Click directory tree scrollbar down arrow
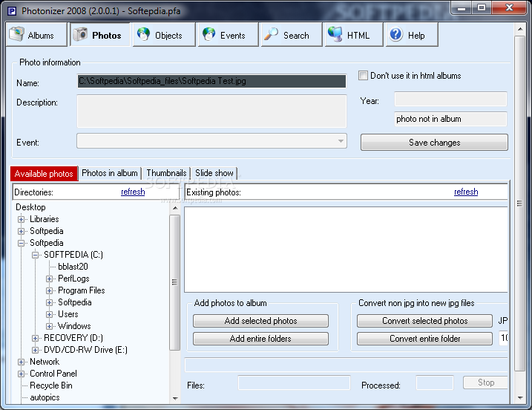This screenshot has height=410, width=532. click(x=175, y=398)
